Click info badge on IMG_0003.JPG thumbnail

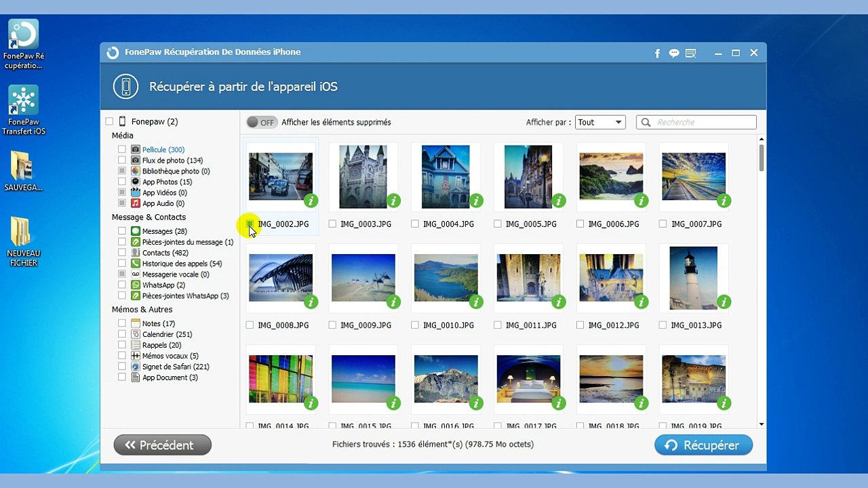click(x=393, y=201)
